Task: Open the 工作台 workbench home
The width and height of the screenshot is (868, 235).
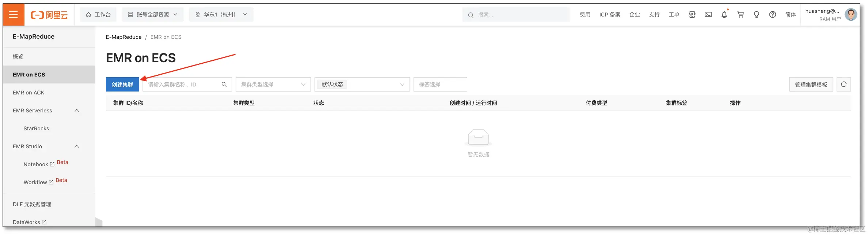Action: click(x=98, y=15)
